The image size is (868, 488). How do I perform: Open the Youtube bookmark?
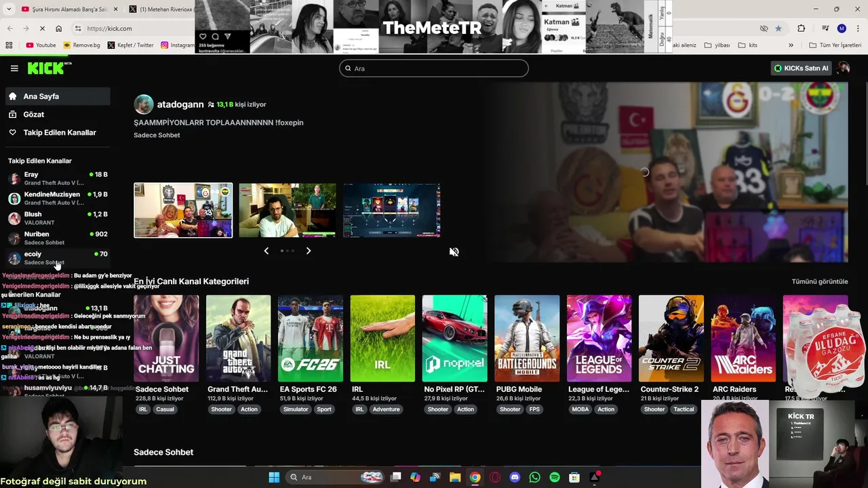coord(41,45)
